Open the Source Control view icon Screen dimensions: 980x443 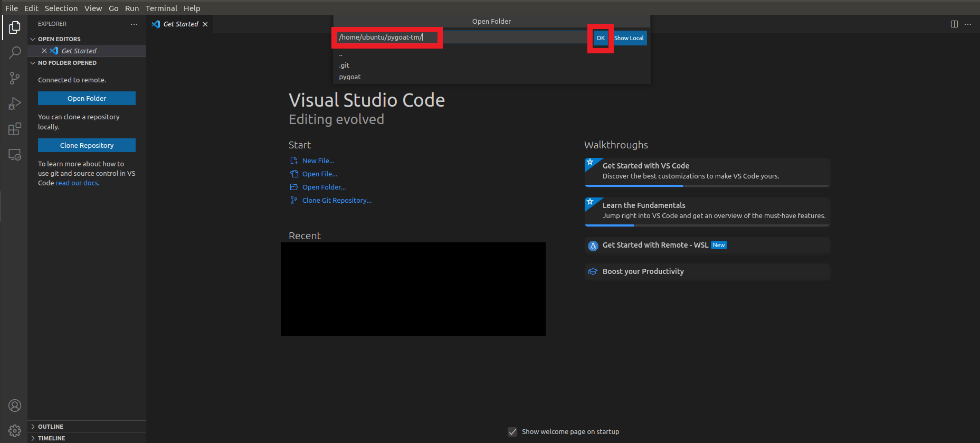(15, 78)
